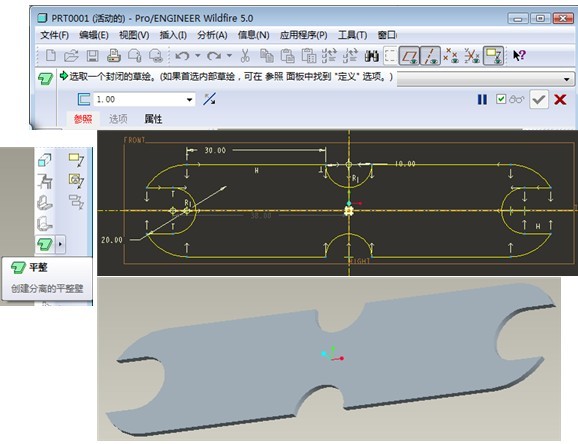Click the New file icon
578x444 pixels.
click(51, 56)
